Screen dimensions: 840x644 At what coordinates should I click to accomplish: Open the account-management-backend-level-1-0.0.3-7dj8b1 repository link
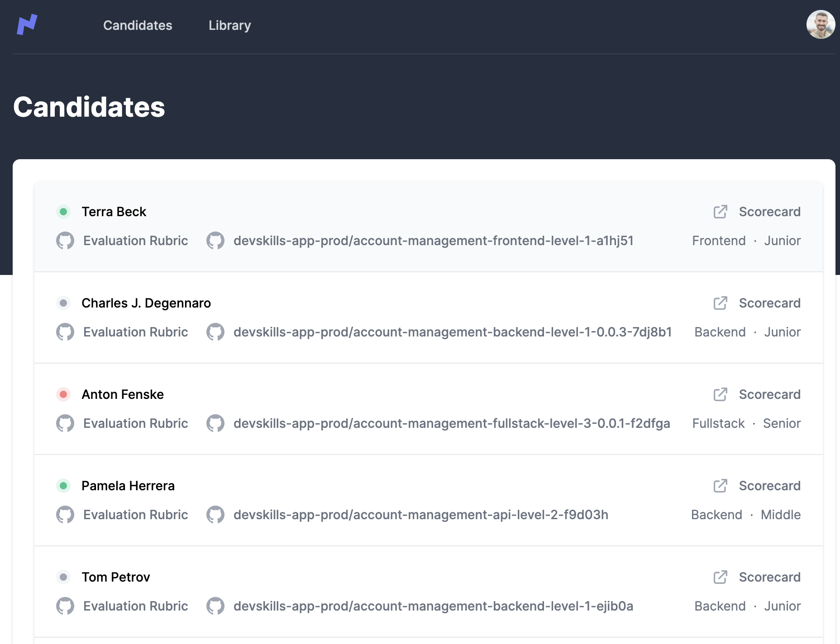click(x=453, y=332)
